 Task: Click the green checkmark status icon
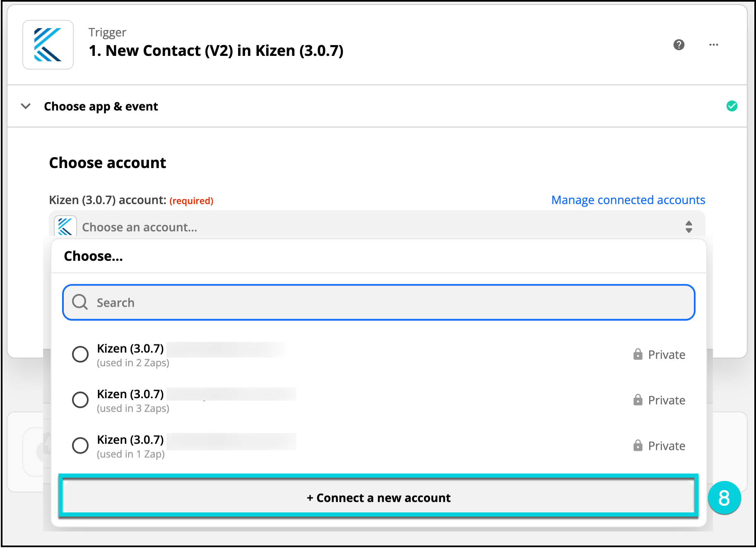coord(732,106)
